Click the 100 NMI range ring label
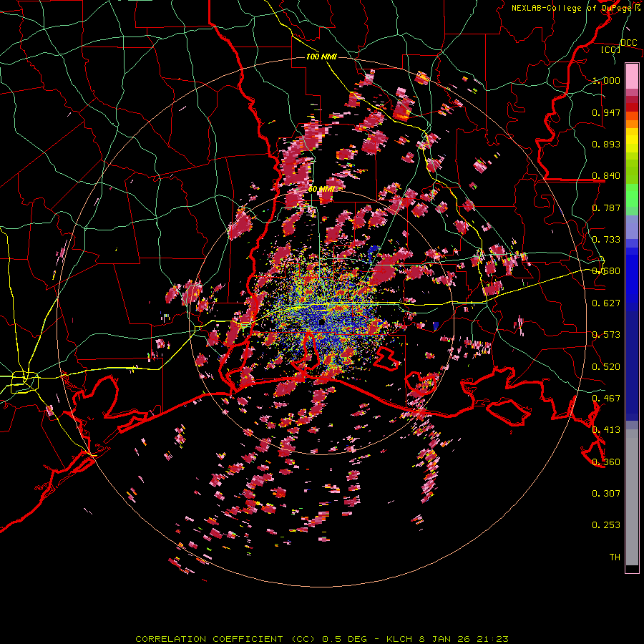This screenshot has height=644, width=644. [321, 57]
